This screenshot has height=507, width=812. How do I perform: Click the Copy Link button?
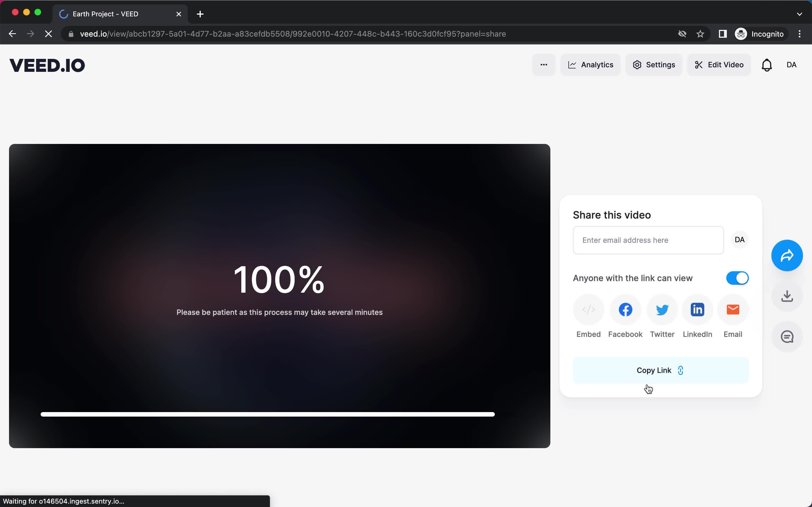point(659,370)
